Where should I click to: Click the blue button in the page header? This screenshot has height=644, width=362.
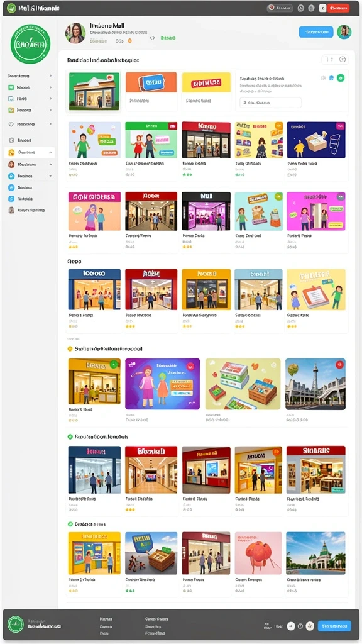316,31
